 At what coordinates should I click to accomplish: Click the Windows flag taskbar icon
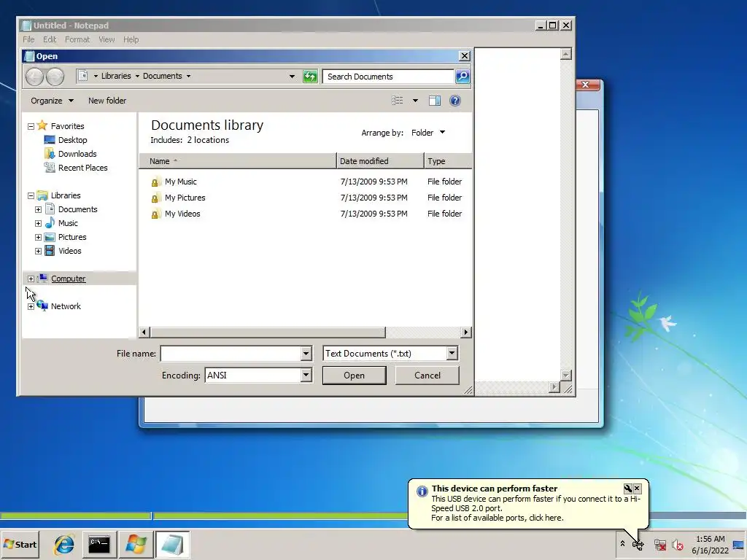135,544
